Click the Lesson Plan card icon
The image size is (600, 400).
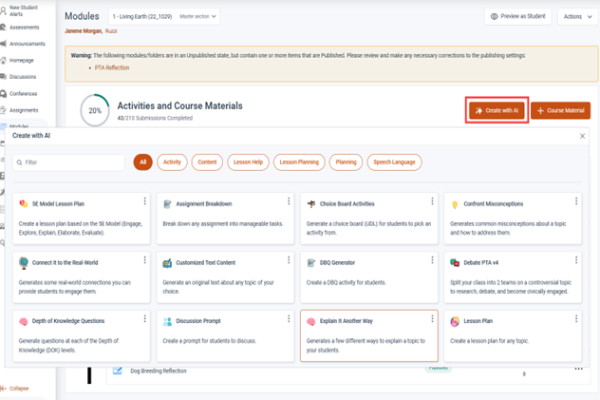(455, 322)
